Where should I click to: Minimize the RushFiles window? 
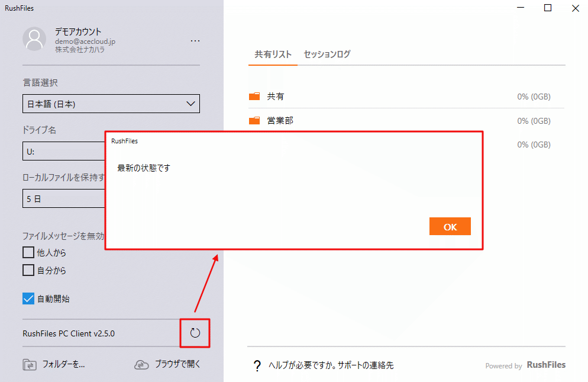pos(521,8)
